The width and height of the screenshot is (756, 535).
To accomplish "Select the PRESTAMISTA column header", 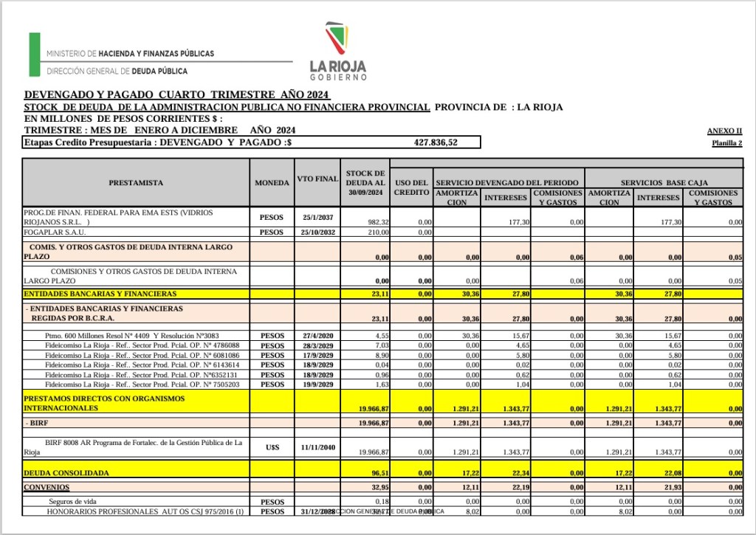I will pyautogui.click(x=136, y=183).
